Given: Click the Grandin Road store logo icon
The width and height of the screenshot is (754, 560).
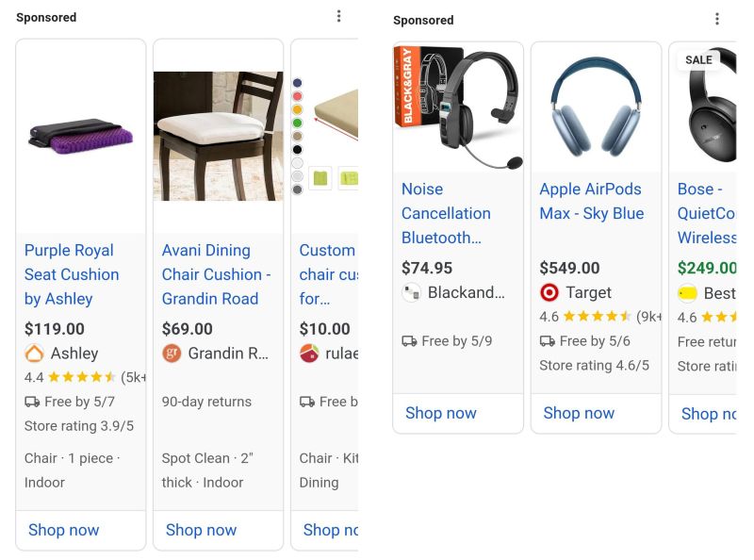Looking at the screenshot, I should click(x=172, y=354).
